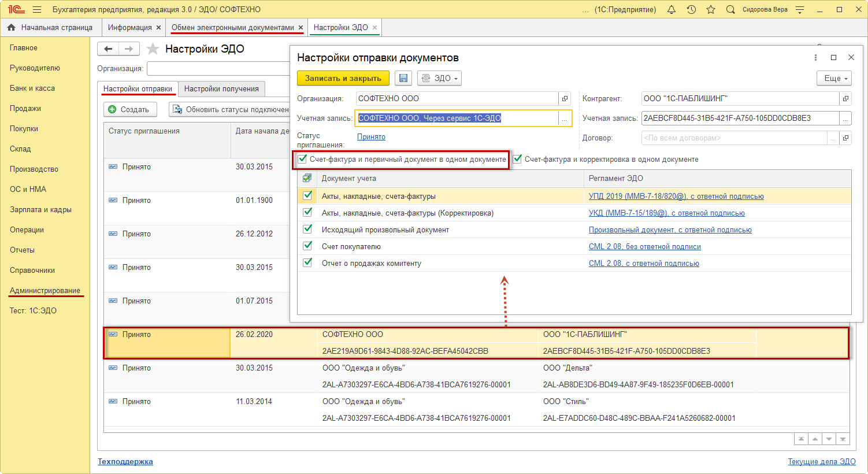Uncheck Исходящий произвольный документ checkbox

tap(307, 229)
